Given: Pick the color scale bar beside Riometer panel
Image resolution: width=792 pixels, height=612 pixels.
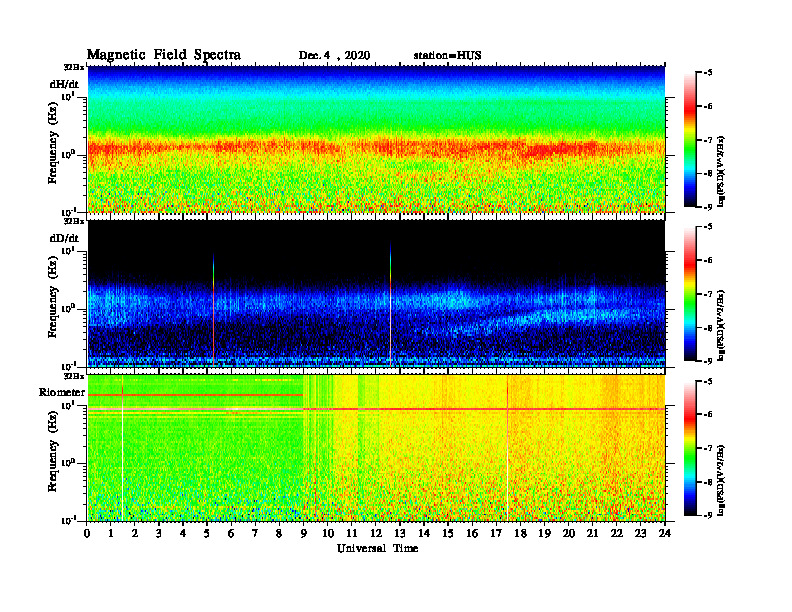Looking at the screenshot, I should point(689,448).
